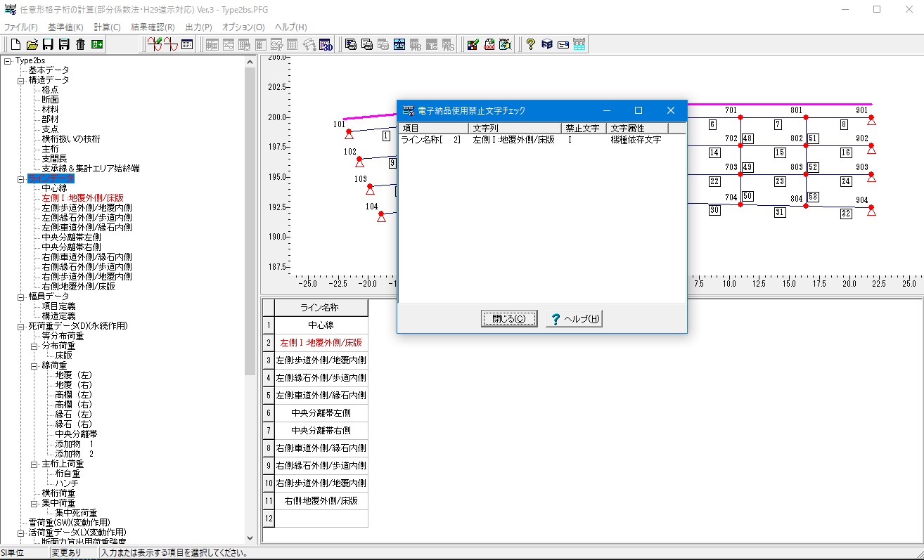The height and width of the screenshot is (560, 924).
Task: Click the 禁止文字 column header in dialog
Action: 584,129
